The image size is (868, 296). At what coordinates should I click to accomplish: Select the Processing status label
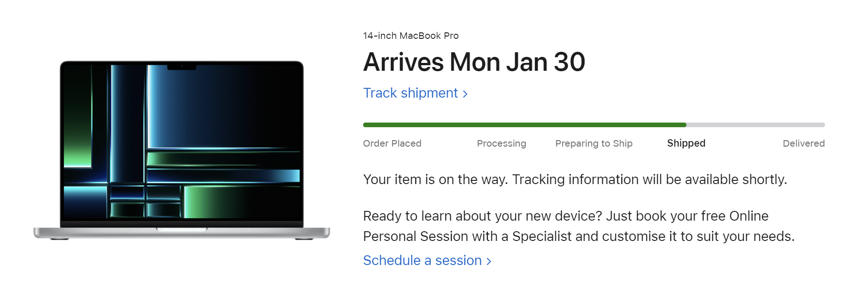(501, 143)
